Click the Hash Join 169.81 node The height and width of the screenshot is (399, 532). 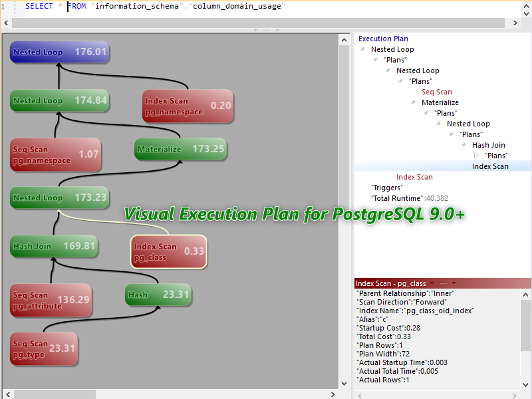pyautogui.click(x=54, y=246)
